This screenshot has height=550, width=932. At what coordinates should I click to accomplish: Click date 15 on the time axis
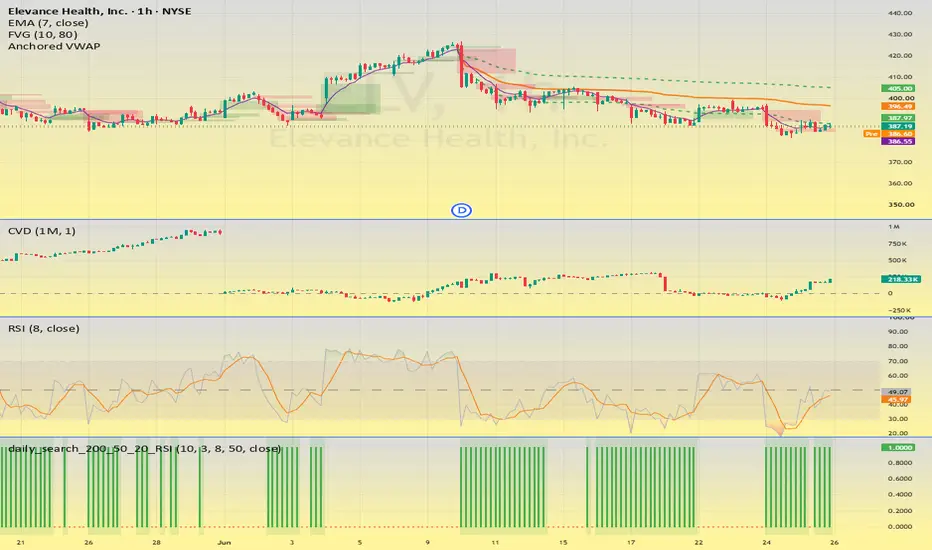563,542
